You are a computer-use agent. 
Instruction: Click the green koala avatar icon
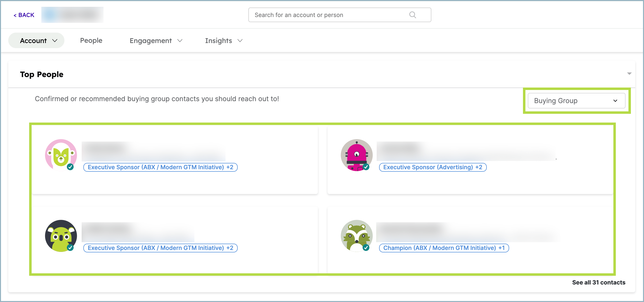pos(61,236)
